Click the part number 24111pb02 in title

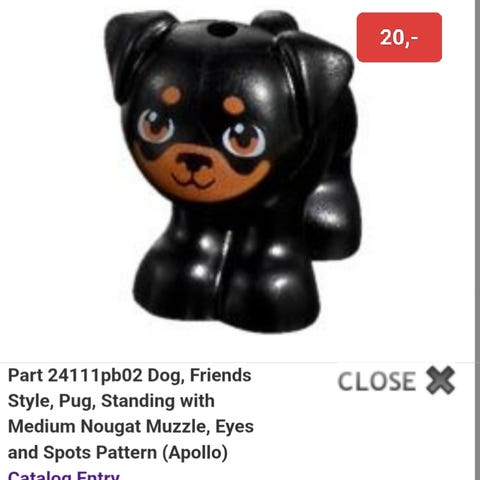coord(95,375)
